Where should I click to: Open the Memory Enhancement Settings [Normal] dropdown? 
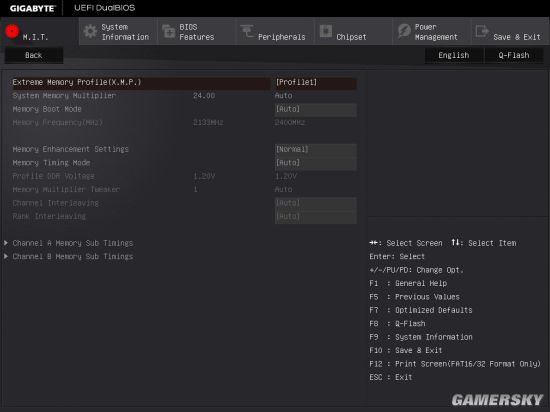pyautogui.click(x=316, y=149)
